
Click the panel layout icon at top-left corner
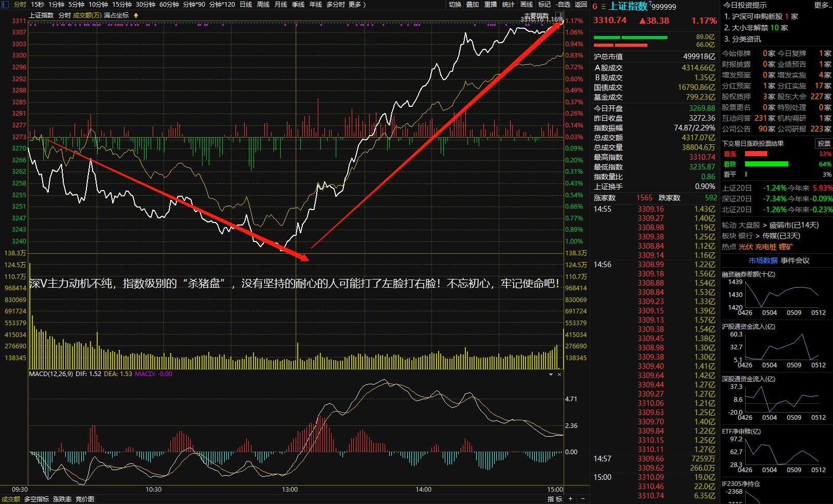pos(5,5)
